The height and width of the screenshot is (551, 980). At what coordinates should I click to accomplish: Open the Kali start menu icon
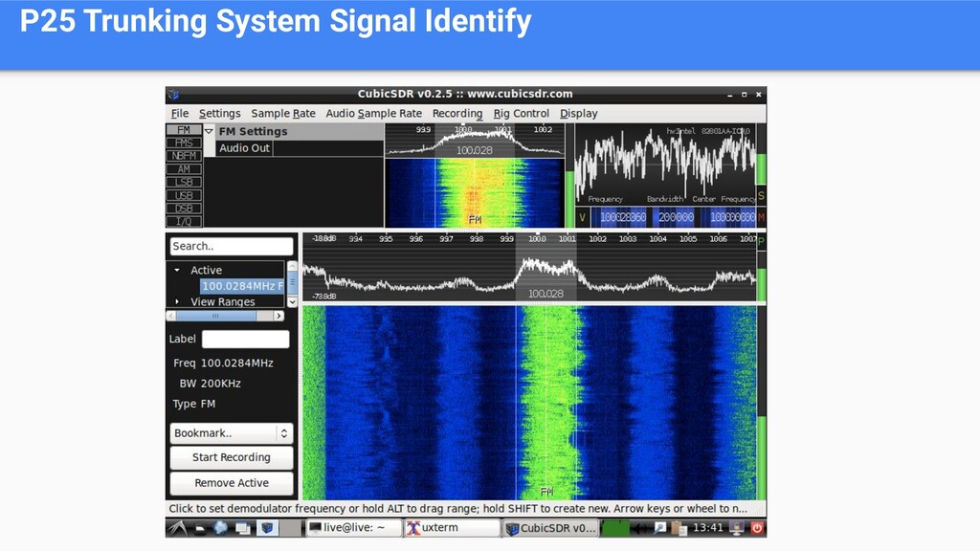coord(177,528)
